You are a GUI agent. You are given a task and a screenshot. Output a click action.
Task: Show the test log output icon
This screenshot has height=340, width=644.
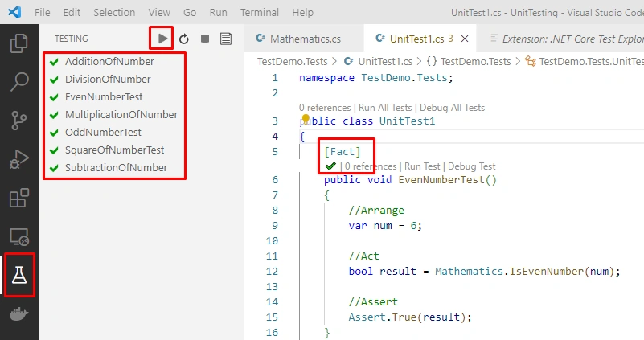226,39
